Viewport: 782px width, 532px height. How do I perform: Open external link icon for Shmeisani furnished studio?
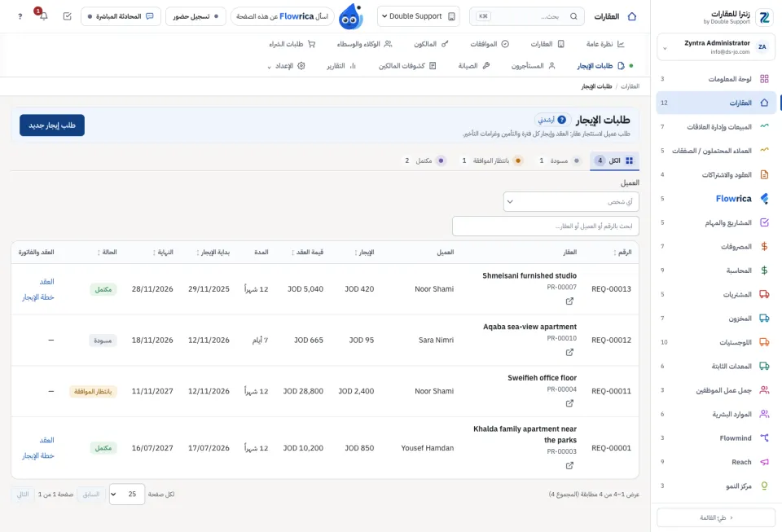569,301
